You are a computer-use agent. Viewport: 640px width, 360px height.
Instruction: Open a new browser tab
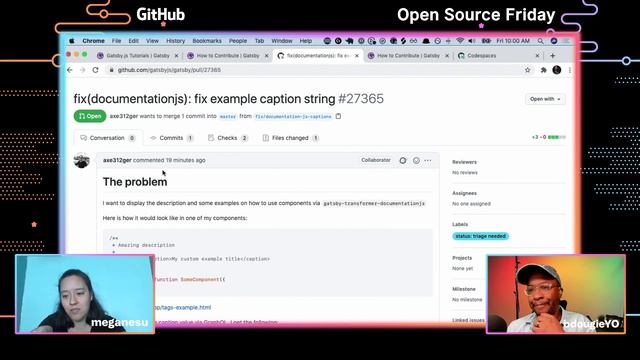pos(553,56)
